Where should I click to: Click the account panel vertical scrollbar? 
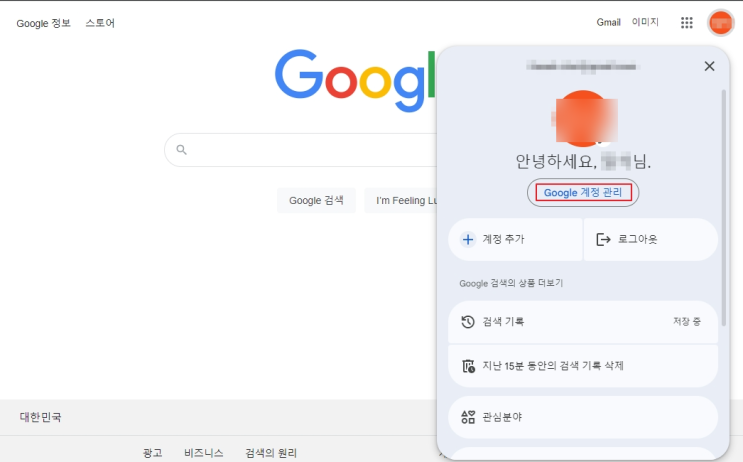pyautogui.click(x=723, y=208)
